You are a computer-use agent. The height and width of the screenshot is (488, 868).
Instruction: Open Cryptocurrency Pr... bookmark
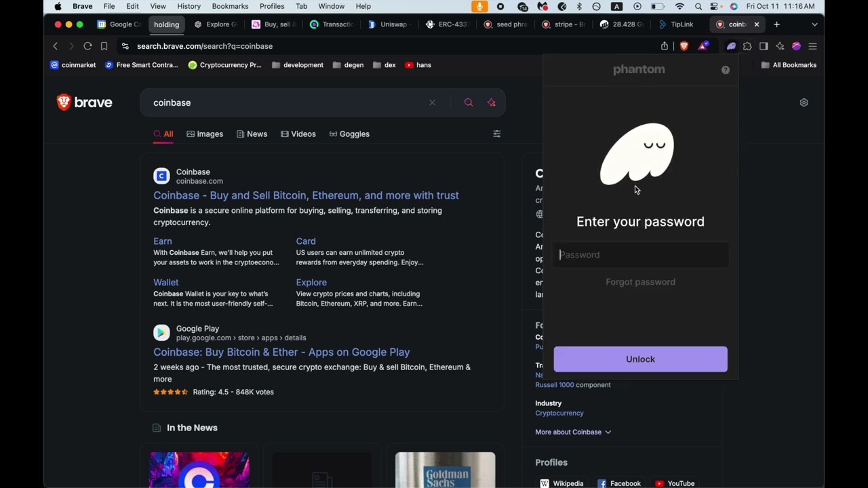pyautogui.click(x=224, y=65)
